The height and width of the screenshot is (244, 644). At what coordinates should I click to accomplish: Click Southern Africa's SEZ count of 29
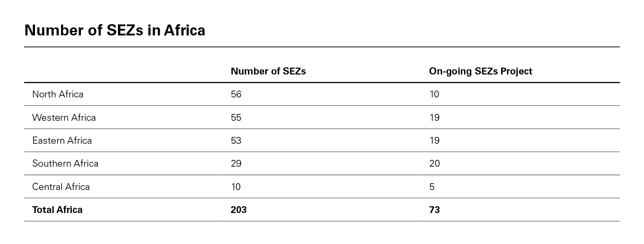[236, 163]
